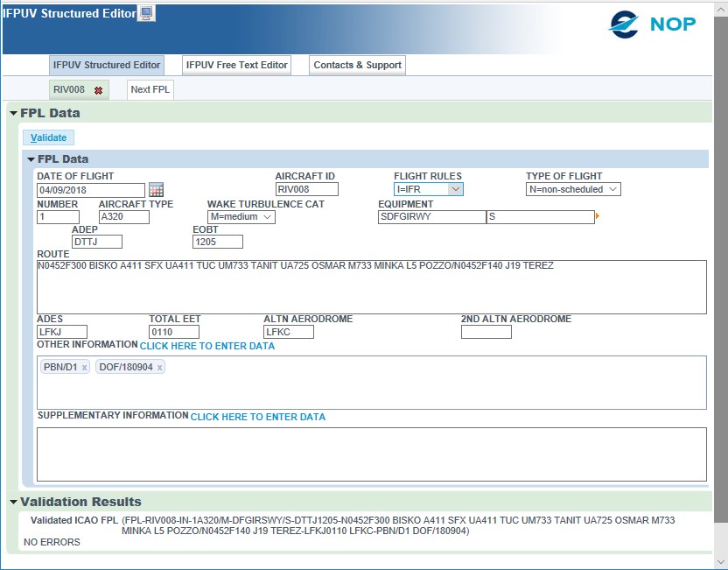Image resolution: width=728 pixels, height=570 pixels.
Task: Switch to IFPUV Structured Editor tab
Action: tap(107, 65)
